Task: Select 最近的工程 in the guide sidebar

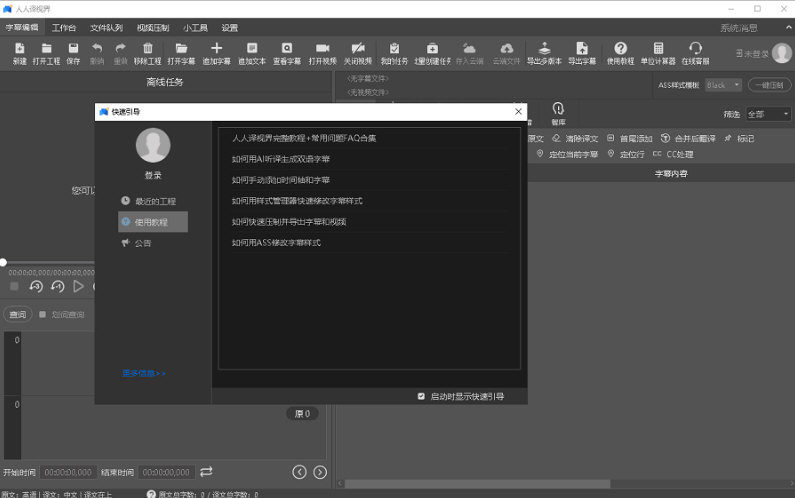Action: tap(154, 201)
